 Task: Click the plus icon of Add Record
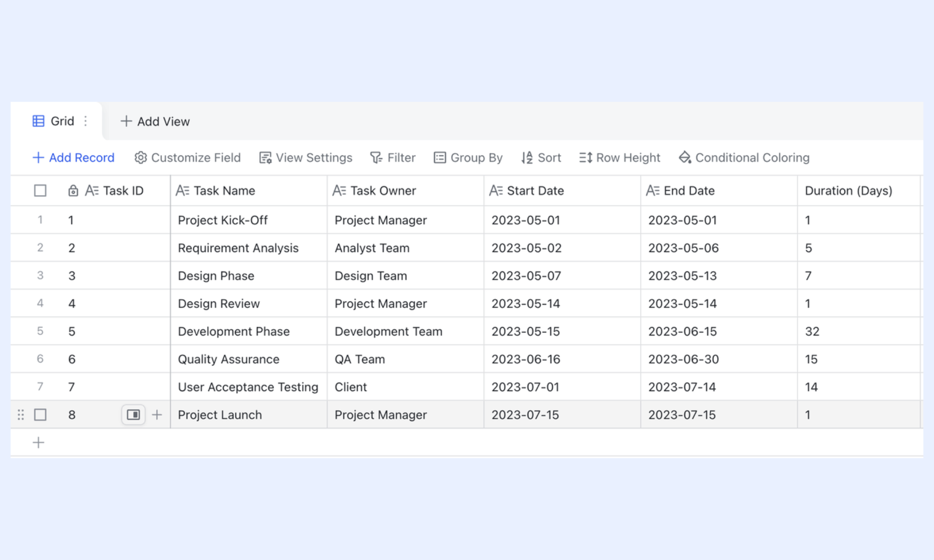[x=38, y=158]
